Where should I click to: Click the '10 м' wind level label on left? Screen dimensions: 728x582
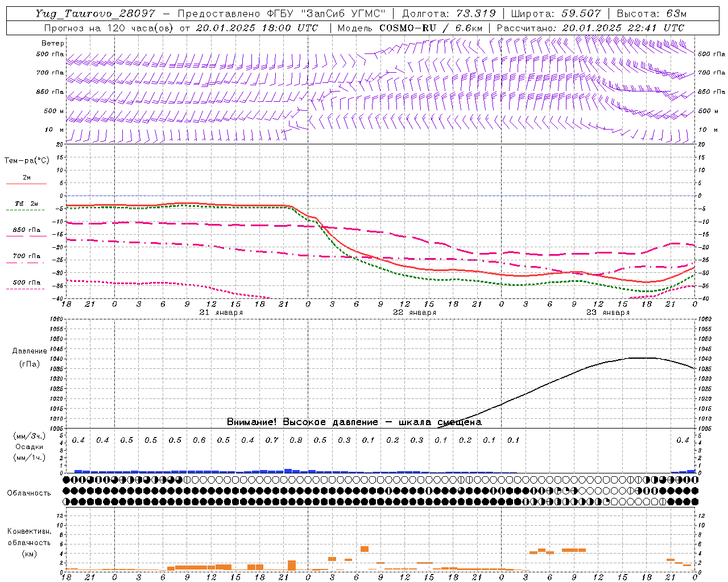click(x=54, y=130)
